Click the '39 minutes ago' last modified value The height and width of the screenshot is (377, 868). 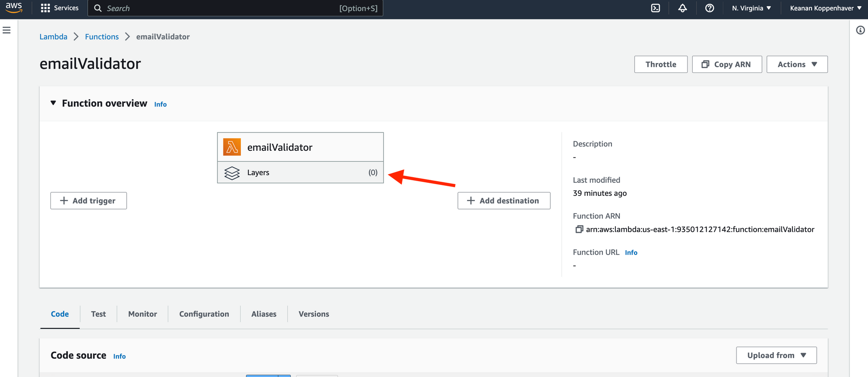(600, 193)
